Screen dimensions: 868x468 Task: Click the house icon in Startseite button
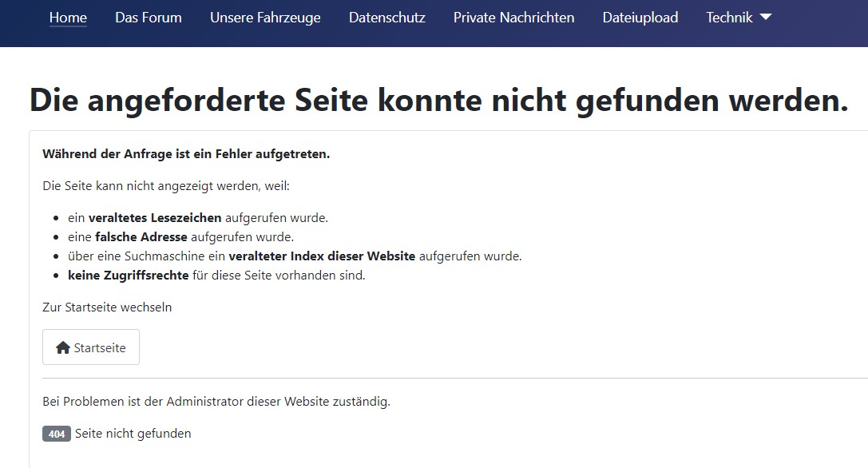63,347
